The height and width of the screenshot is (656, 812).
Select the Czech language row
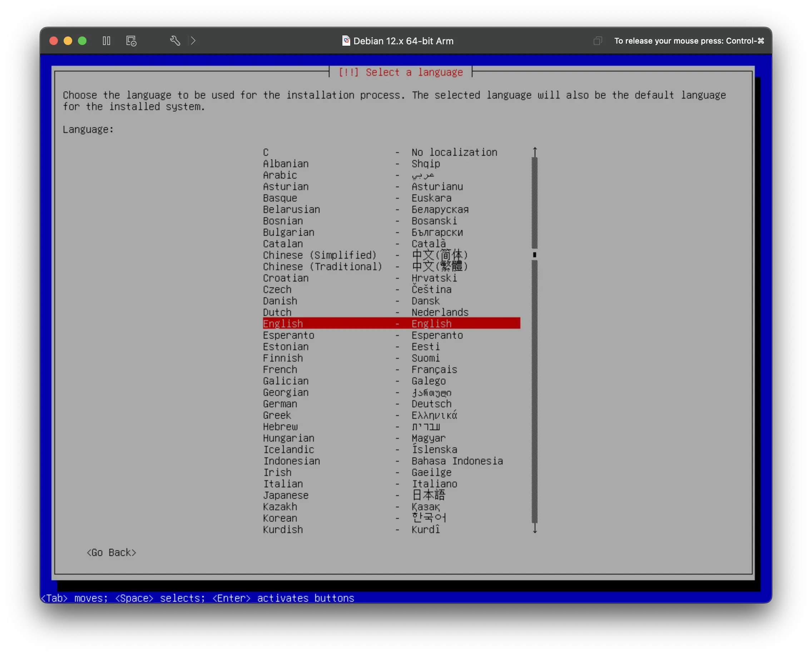click(392, 289)
